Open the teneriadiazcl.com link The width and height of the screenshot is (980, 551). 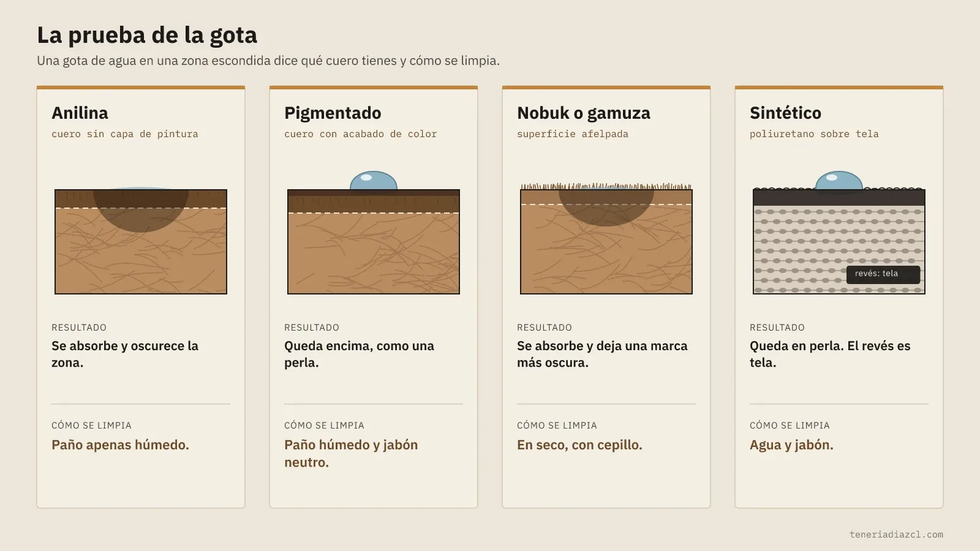(896, 534)
